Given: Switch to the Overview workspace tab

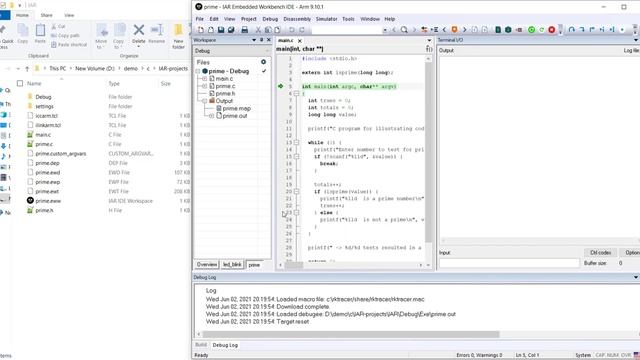Looking at the screenshot, I should click(x=207, y=264).
